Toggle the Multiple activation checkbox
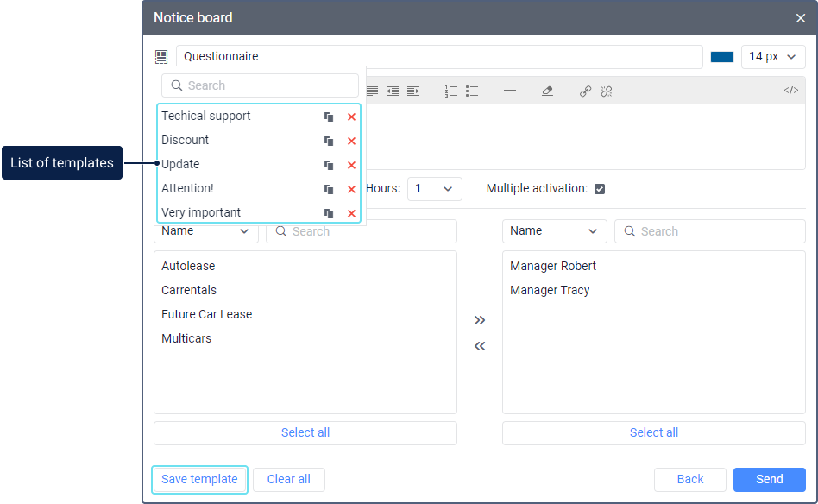The width and height of the screenshot is (818, 504). click(600, 189)
